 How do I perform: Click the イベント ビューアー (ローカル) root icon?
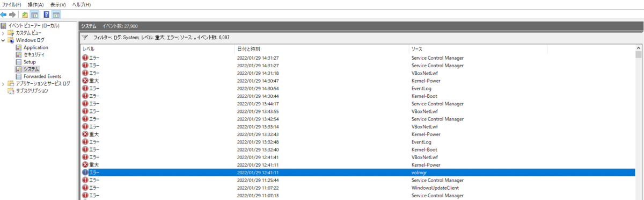(x=4, y=26)
